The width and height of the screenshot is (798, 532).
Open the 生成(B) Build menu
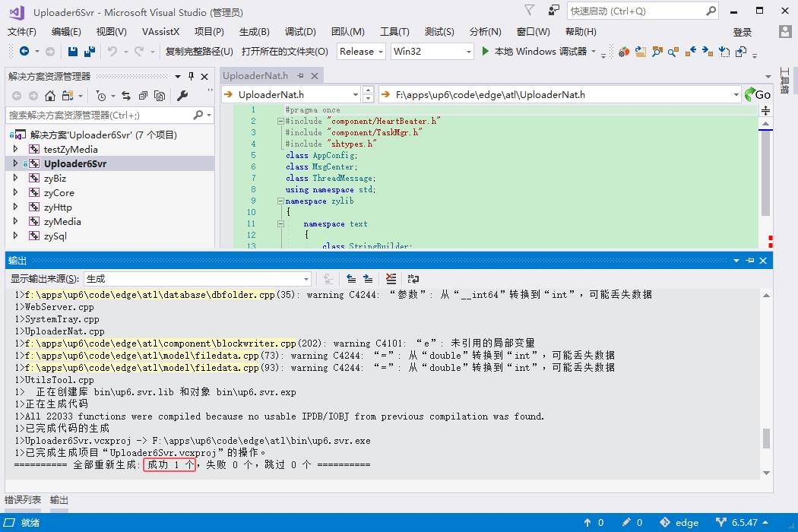254,32
